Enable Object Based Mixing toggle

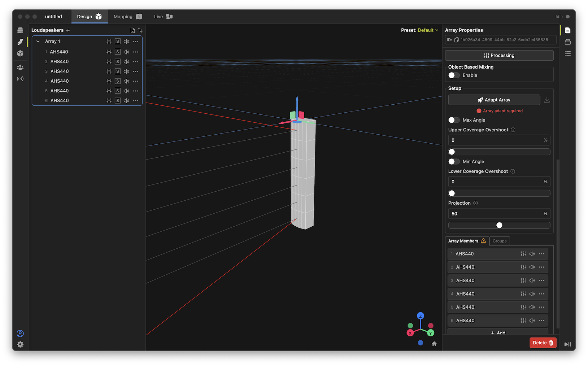tap(454, 75)
